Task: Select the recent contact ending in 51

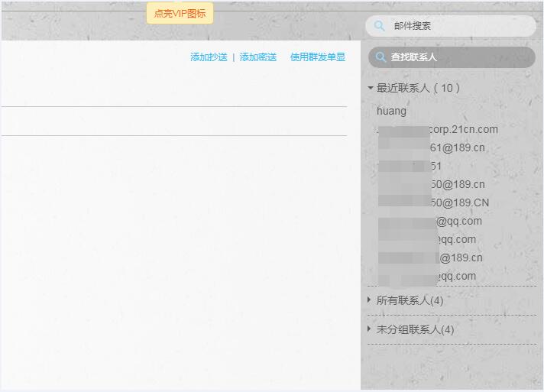Action: [x=413, y=166]
